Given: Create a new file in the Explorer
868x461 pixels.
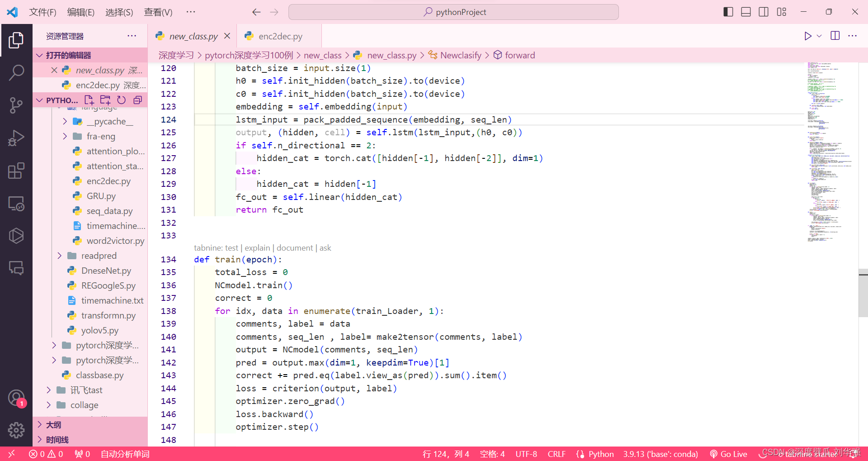Looking at the screenshot, I should point(89,100).
